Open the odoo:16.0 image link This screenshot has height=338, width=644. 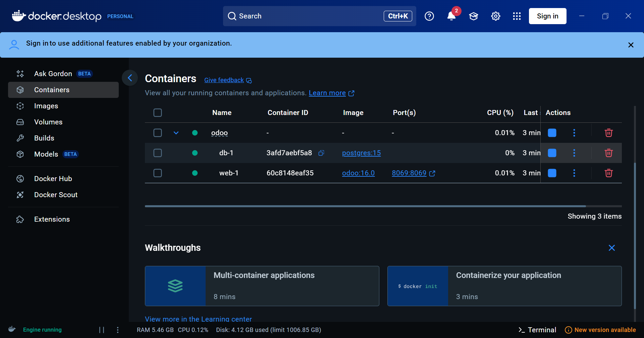[358, 173]
